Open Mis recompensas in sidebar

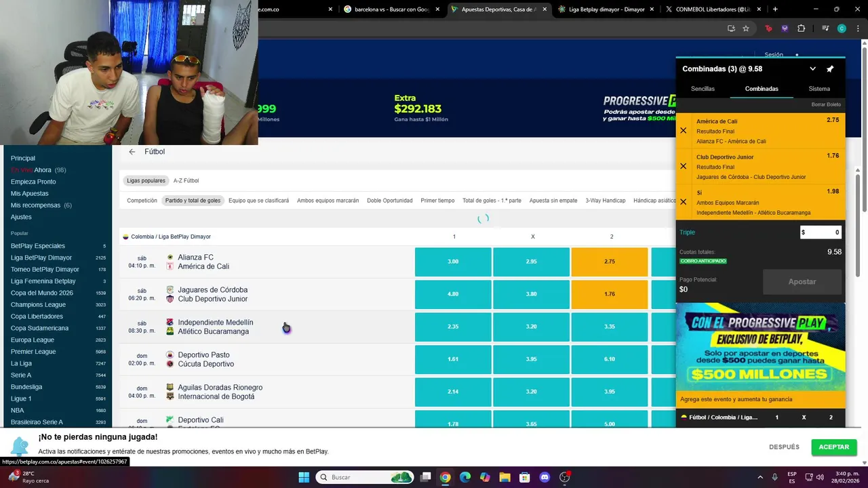(41, 205)
